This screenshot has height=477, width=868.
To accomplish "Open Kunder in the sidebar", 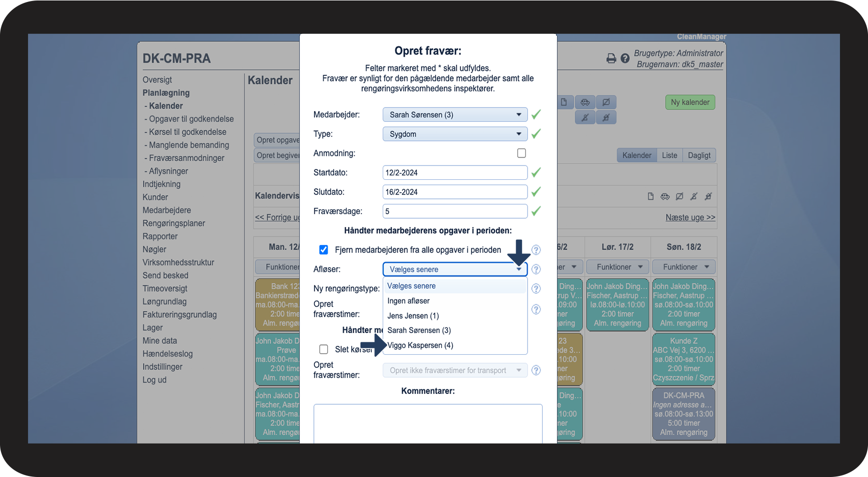I will 155,197.
